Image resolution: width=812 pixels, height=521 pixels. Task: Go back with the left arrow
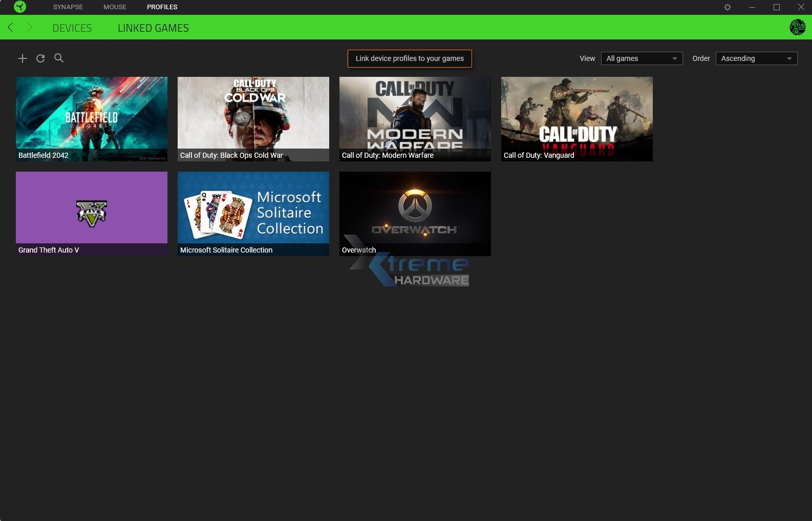tap(10, 28)
